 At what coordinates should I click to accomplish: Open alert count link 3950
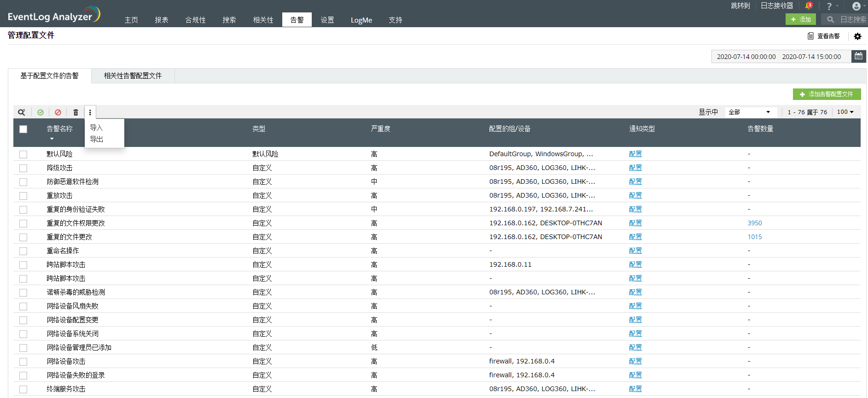754,223
